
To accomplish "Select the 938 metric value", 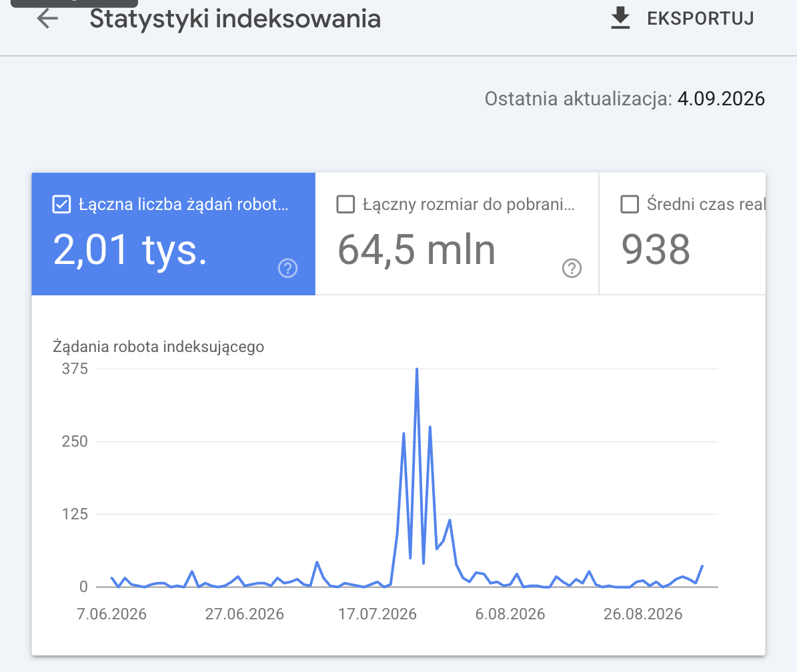I will 656,249.
